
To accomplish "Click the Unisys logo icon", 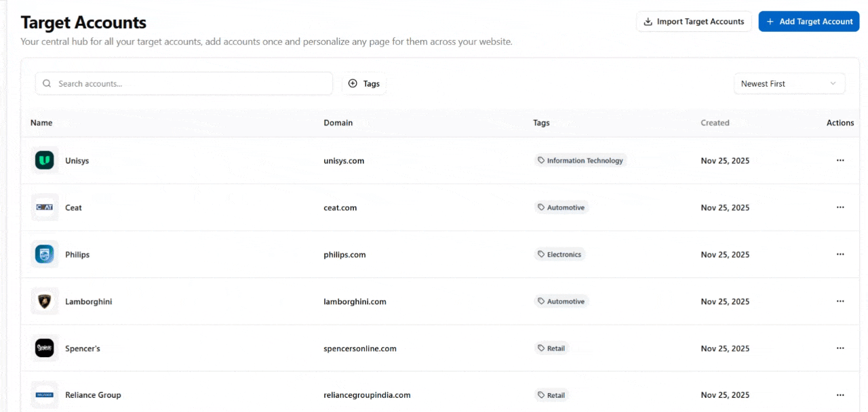I will (x=45, y=161).
